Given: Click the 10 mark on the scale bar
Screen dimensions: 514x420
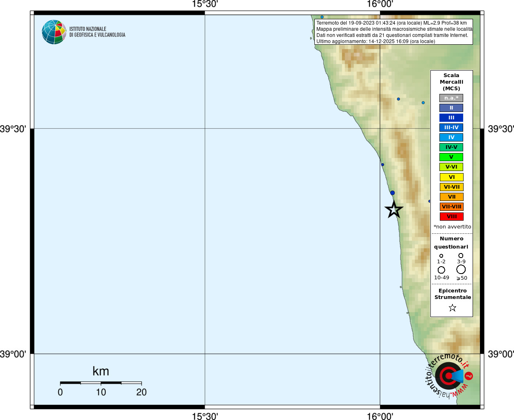Looking at the screenshot, I should tap(101, 392).
